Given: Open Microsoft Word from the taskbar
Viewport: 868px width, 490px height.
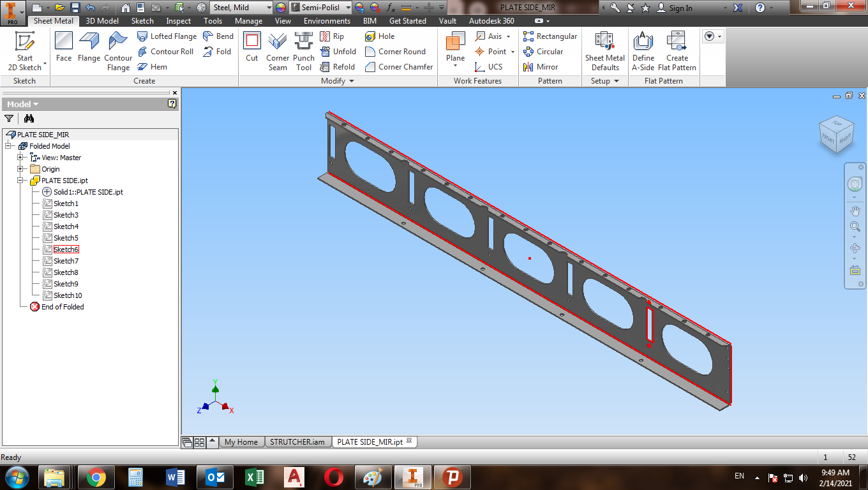Looking at the screenshot, I should 175,477.
